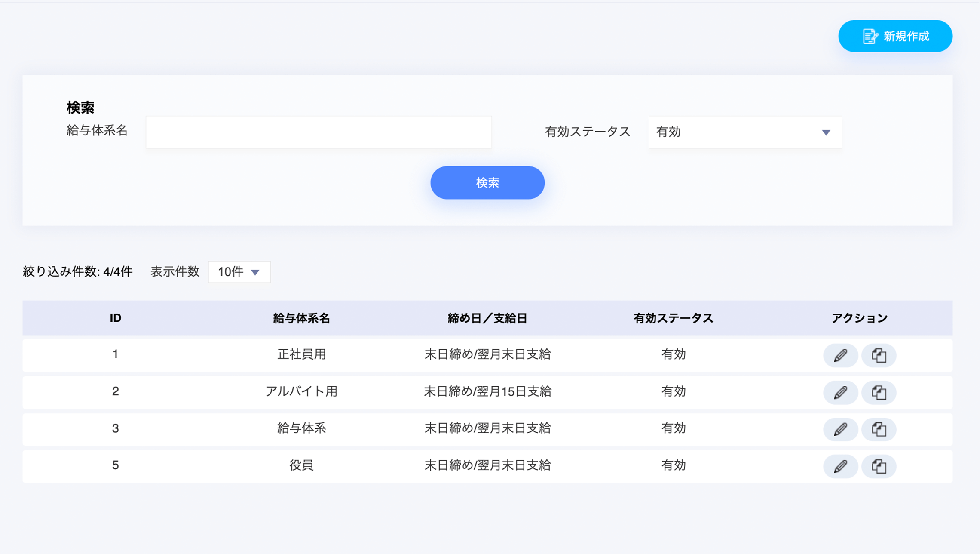This screenshot has width=980, height=554.
Task: Expand the 10件 display count dropdown
Action: (239, 272)
